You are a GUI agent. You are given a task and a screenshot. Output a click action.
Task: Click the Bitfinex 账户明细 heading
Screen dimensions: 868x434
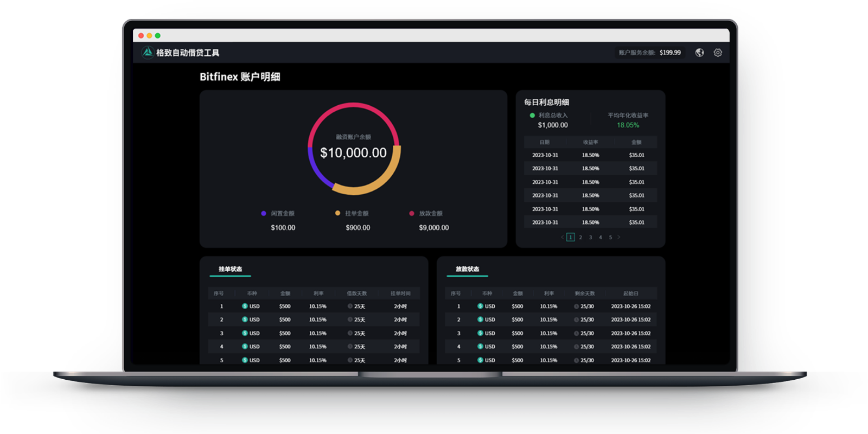coord(240,76)
